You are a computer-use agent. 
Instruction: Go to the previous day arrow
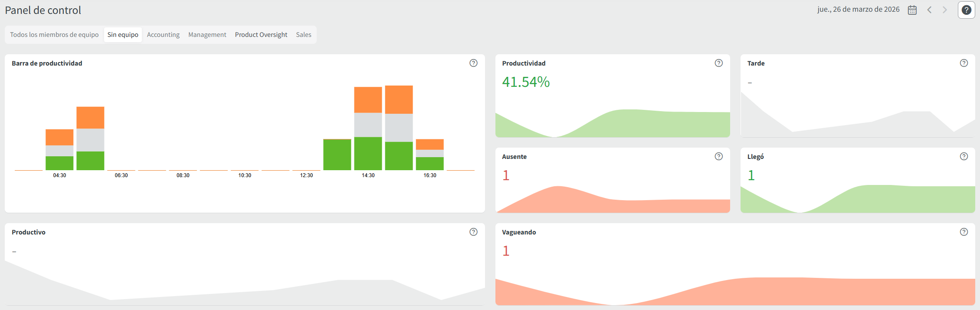[929, 10]
